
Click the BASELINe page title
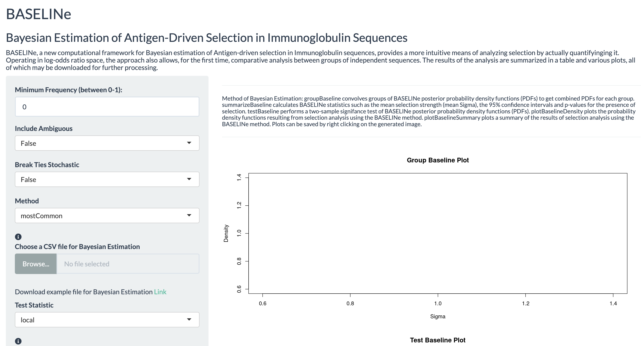pyautogui.click(x=39, y=14)
